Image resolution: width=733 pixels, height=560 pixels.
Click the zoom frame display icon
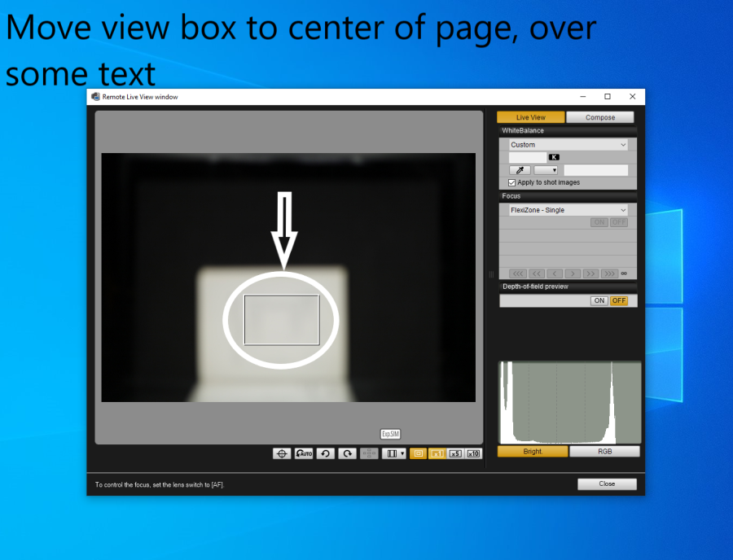(418, 453)
